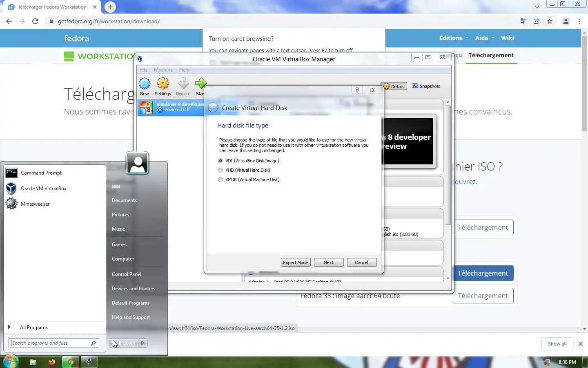Switch to VirtualBox on the taskbar
The image size is (588, 368).
pos(89,362)
